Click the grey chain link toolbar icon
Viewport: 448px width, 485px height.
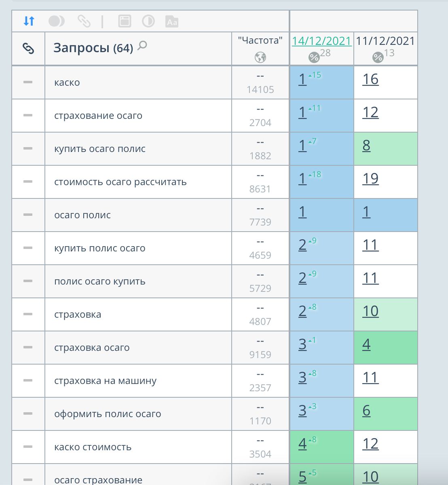[84, 21]
